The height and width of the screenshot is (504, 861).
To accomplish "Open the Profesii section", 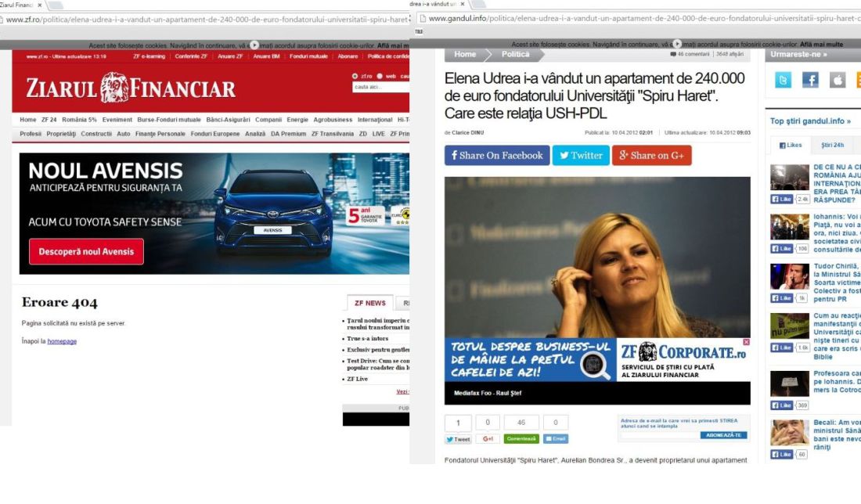I will [31, 134].
